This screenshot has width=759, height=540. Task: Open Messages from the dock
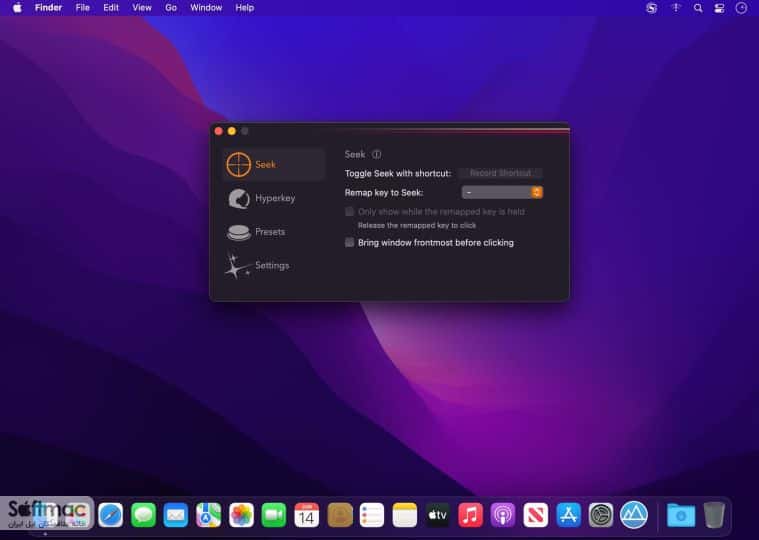[143, 515]
